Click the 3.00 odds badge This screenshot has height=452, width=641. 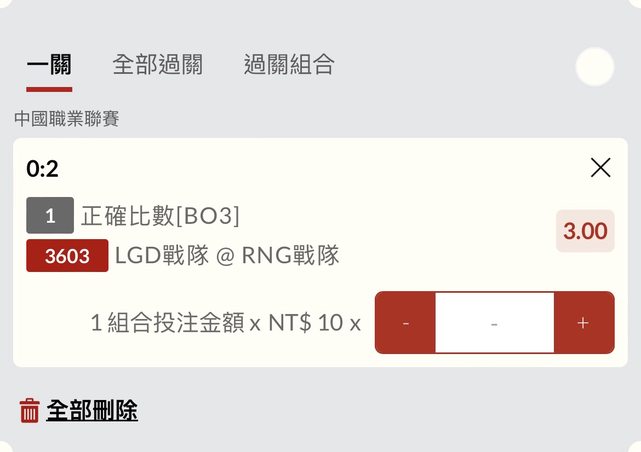coord(585,231)
